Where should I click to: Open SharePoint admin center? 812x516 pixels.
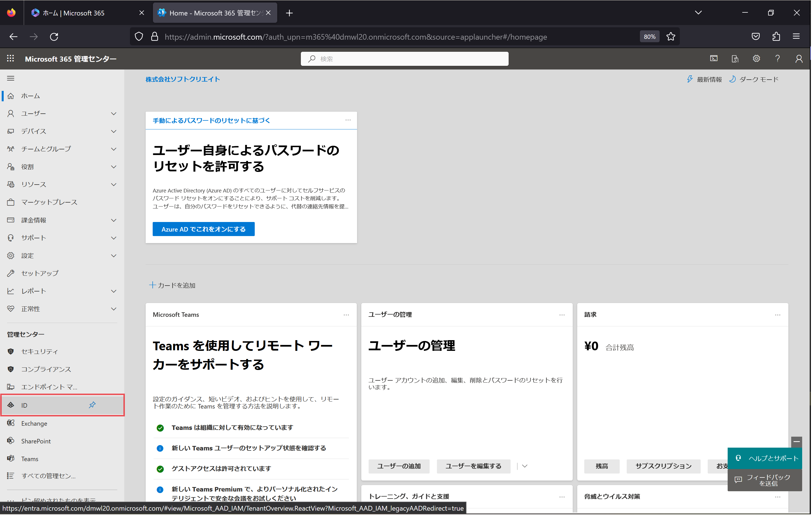62,441
